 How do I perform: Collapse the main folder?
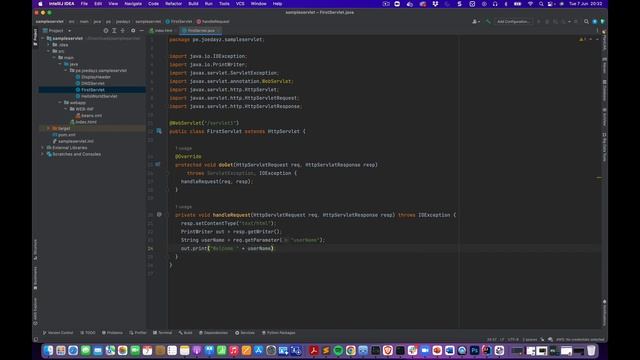point(54,58)
